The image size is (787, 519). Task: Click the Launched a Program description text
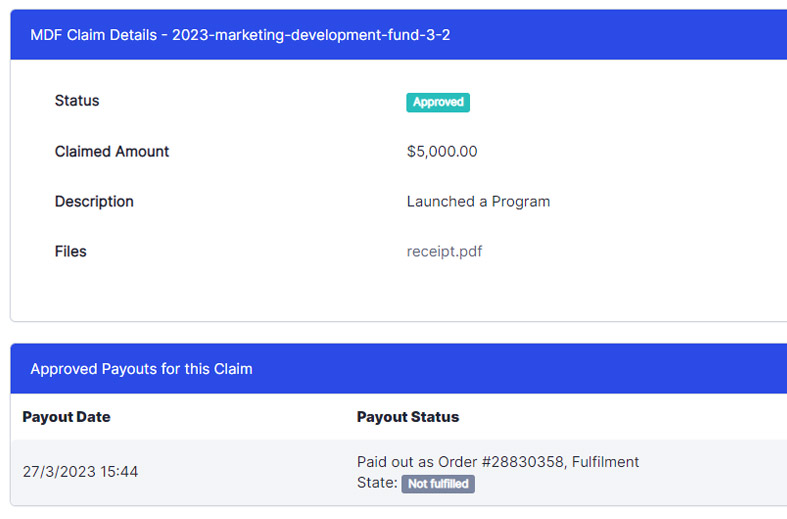pos(478,202)
